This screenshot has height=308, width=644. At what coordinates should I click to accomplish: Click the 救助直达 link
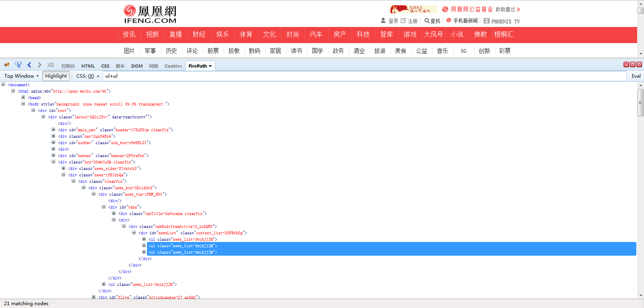tap(508, 9)
